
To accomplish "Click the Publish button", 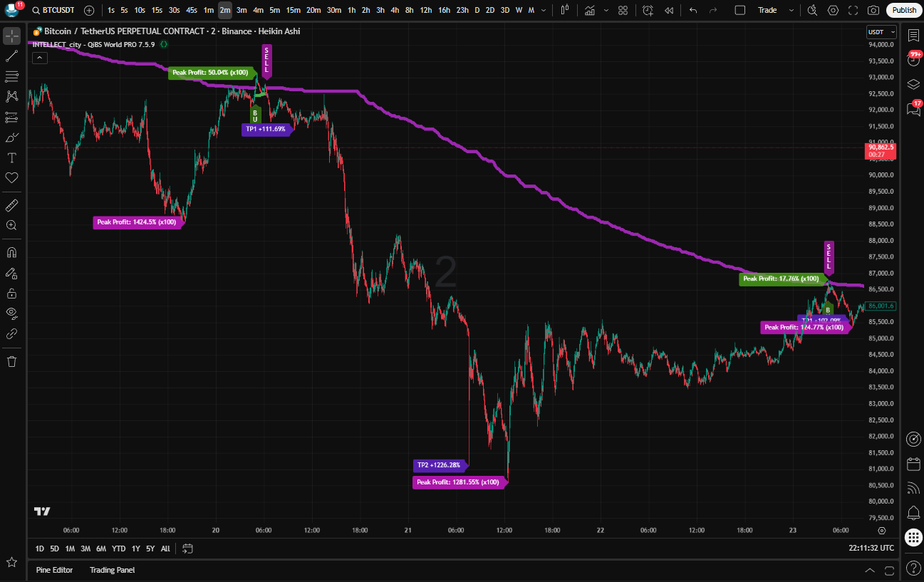I will [x=904, y=10].
